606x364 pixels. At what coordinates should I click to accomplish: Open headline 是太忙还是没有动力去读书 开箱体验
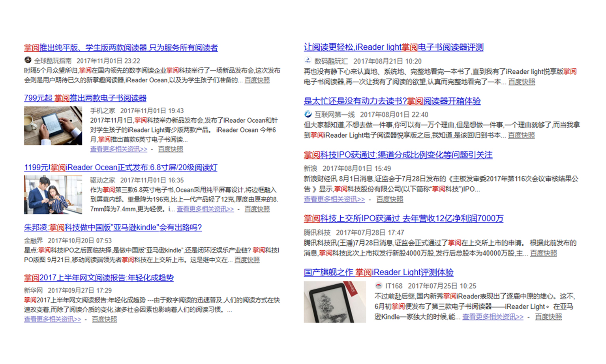click(x=392, y=101)
